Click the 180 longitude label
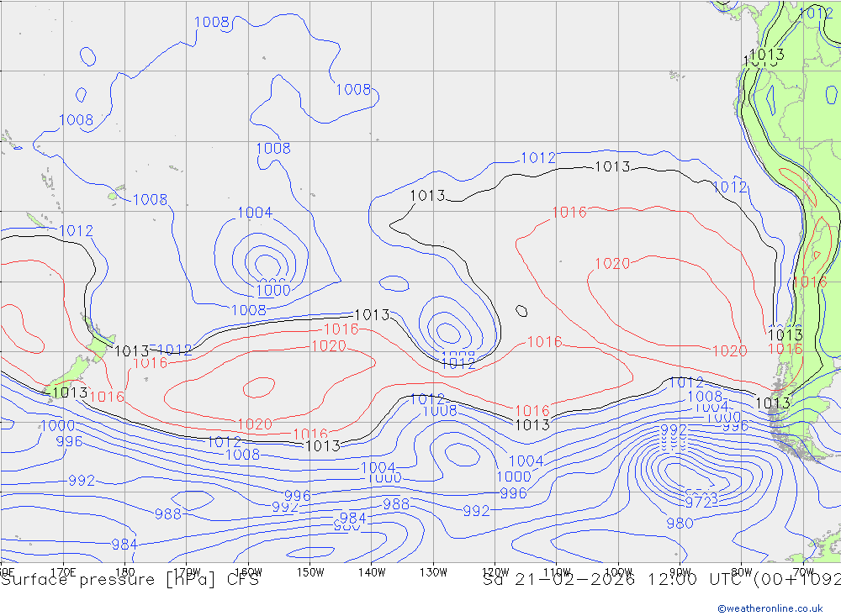The image size is (841, 616). tap(125, 572)
